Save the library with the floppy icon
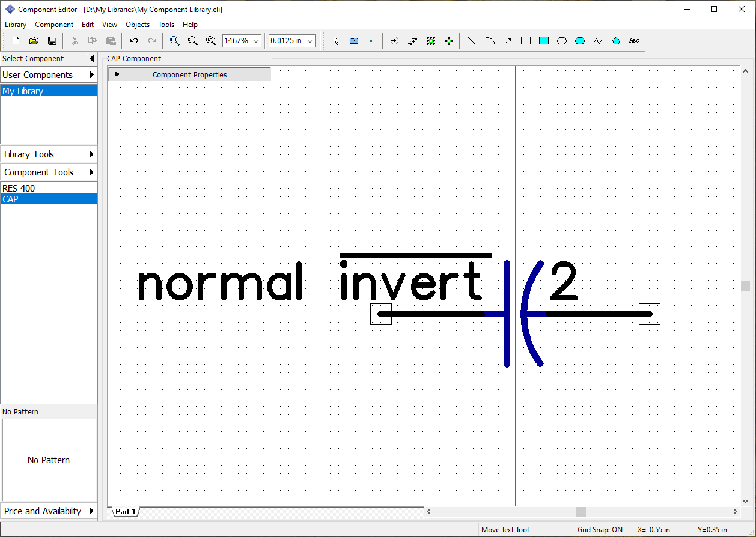 52,41
